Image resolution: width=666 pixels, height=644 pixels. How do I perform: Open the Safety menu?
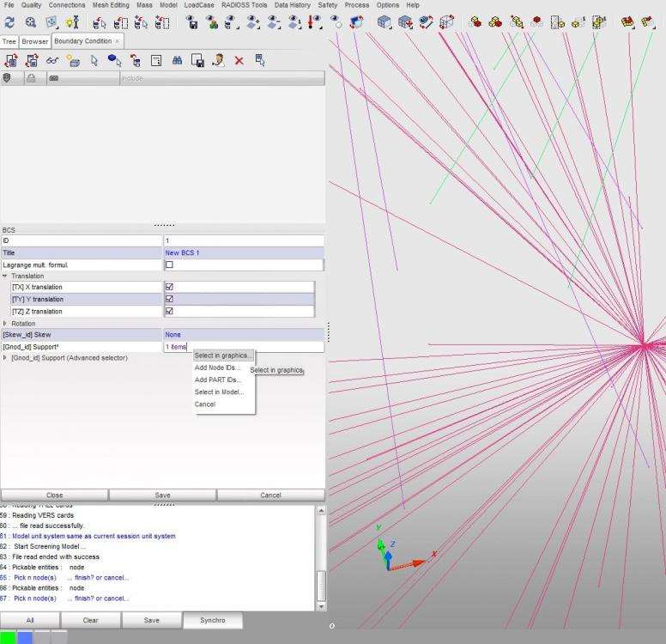tap(328, 5)
